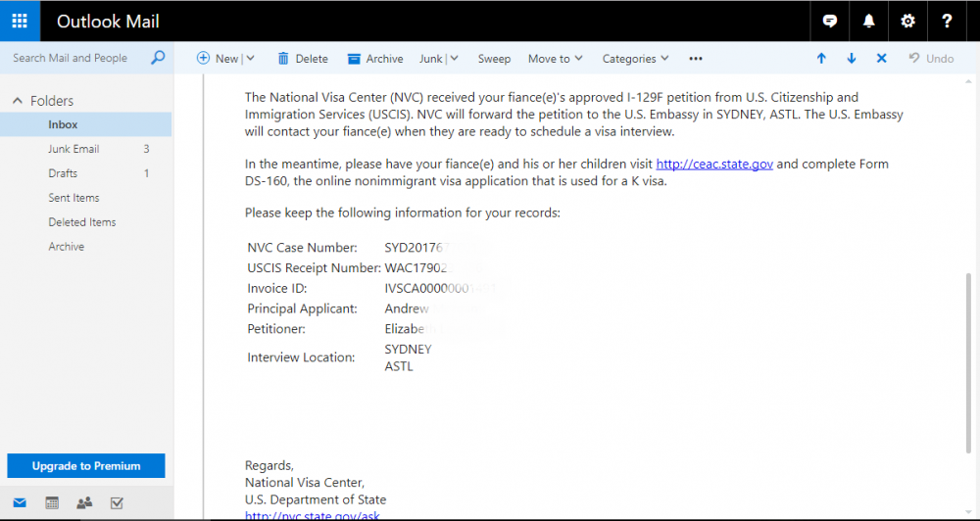Open the help question mark
Viewport: 980px width, 521px height.
pyautogui.click(x=947, y=22)
